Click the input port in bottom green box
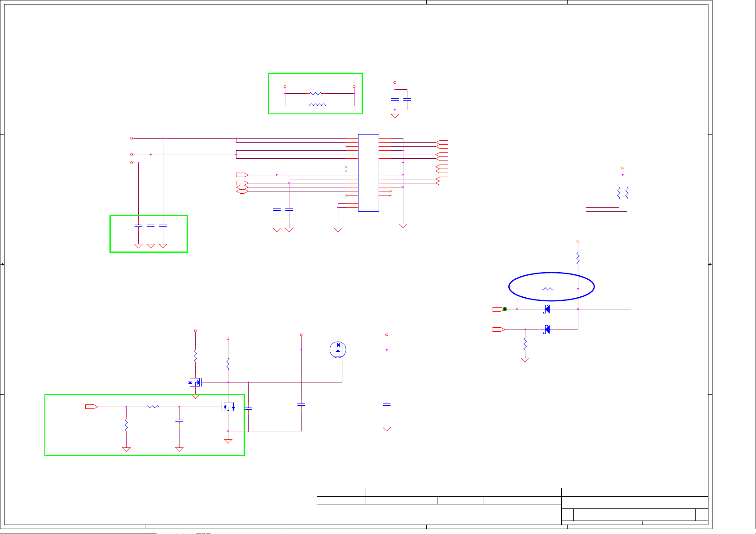 pos(92,407)
